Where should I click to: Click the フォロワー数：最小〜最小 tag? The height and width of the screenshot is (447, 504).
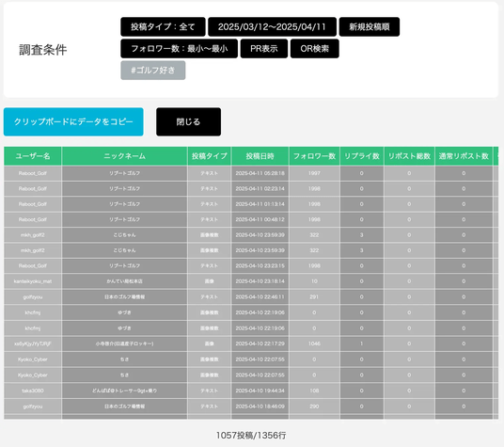pyautogui.click(x=179, y=49)
